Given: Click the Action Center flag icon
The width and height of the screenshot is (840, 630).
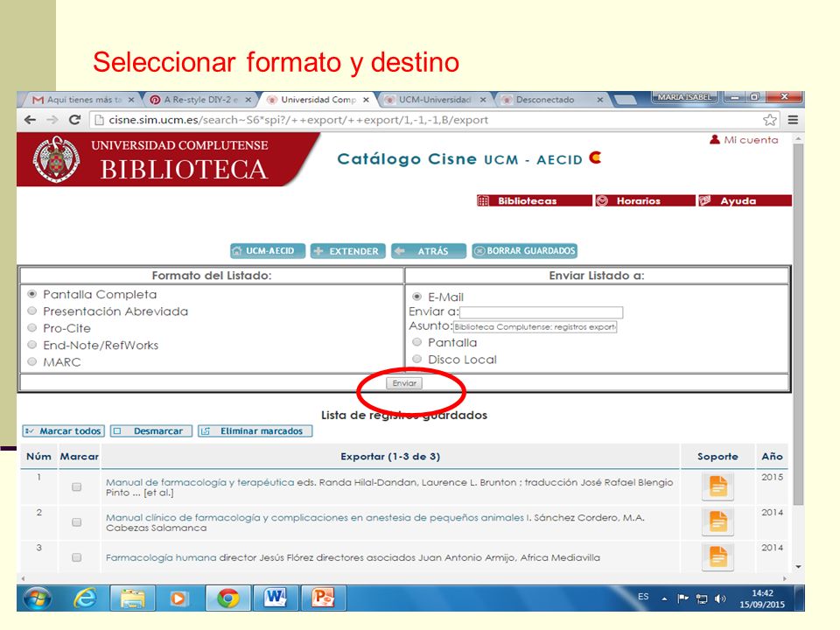Looking at the screenshot, I should (x=683, y=598).
